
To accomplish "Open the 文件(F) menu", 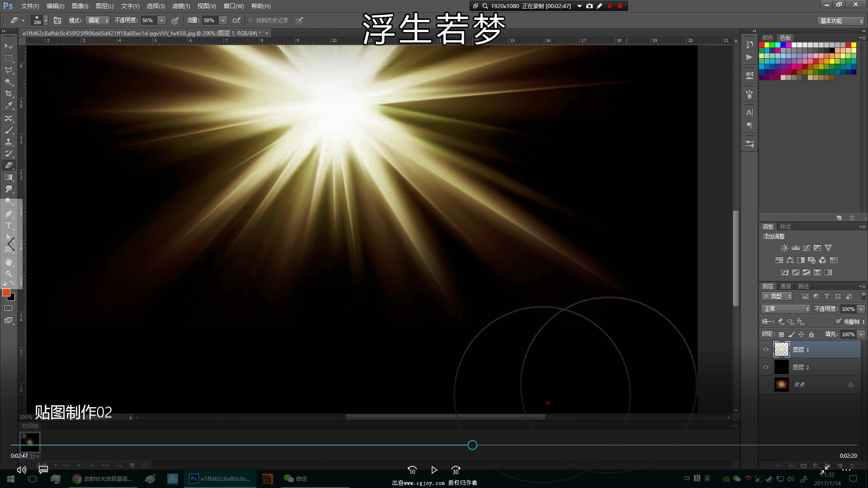I will [30, 6].
